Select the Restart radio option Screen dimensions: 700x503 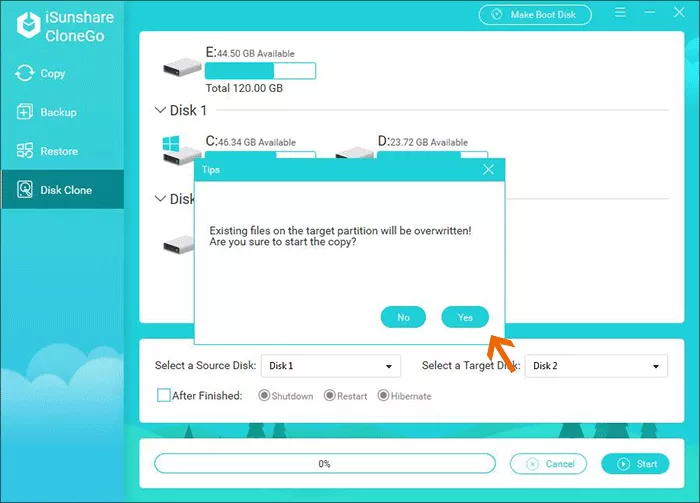pos(329,395)
